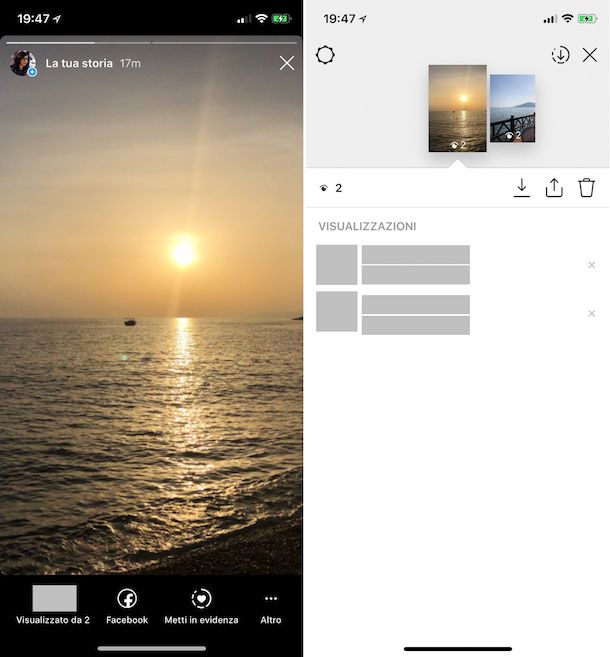Tap the profile avatar with plus badge

[x=23, y=63]
